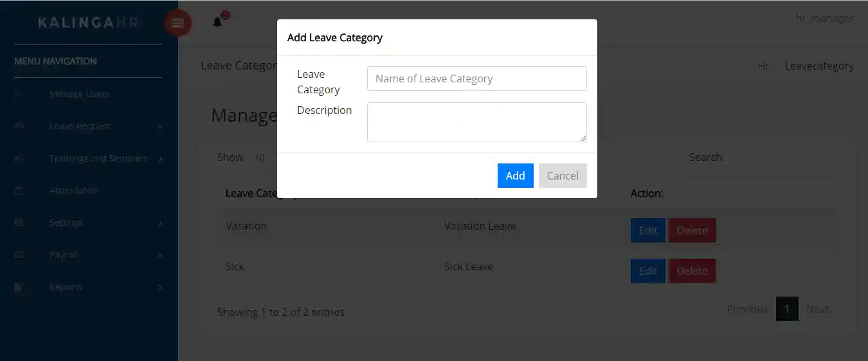
Task: Open the notification bell icon
Action: click(x=218, y=23)
